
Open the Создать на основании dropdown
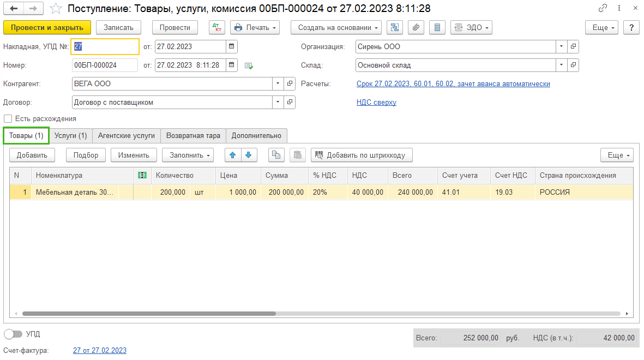pyautogui.click(x=336, y=27)
